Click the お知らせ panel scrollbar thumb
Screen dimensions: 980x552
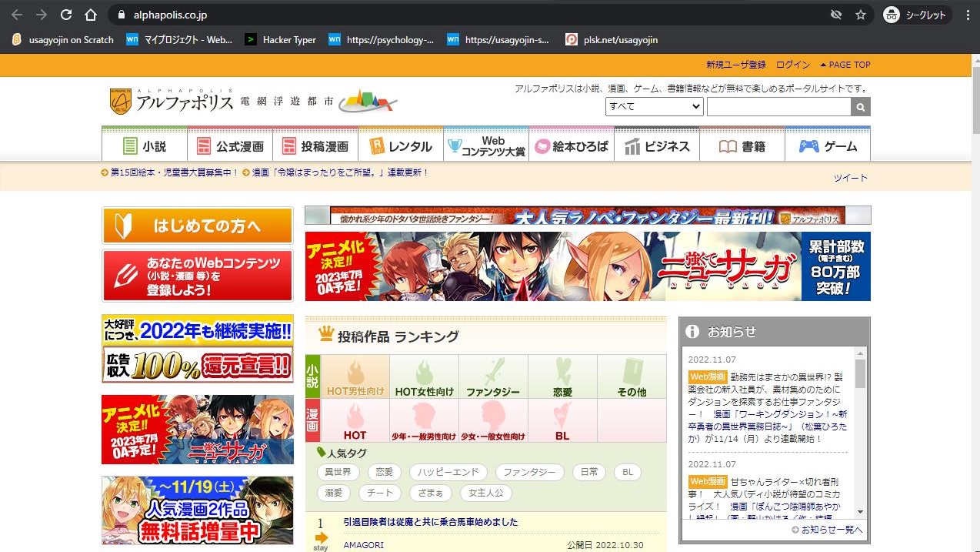860,373
